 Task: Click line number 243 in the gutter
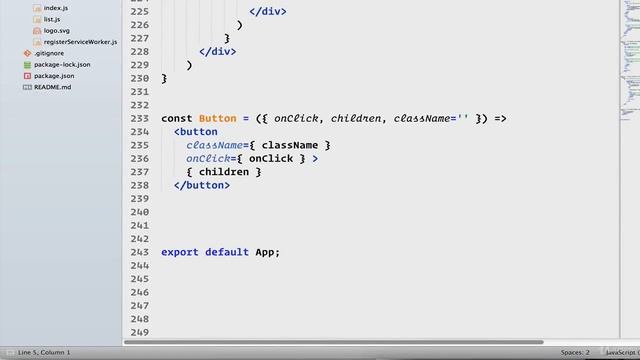tap(140, 252)
